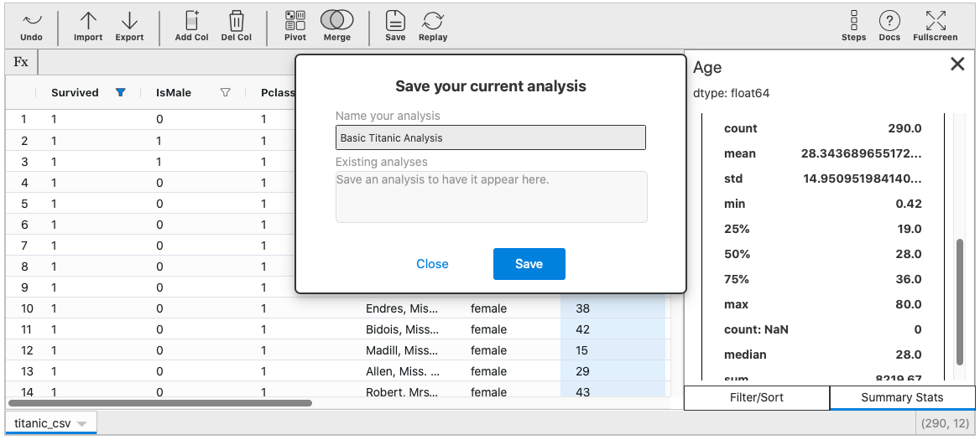Show the analysis Steps panel
Image resolution: width=980 pixels, height=440 pixels.
pos(853,26)
